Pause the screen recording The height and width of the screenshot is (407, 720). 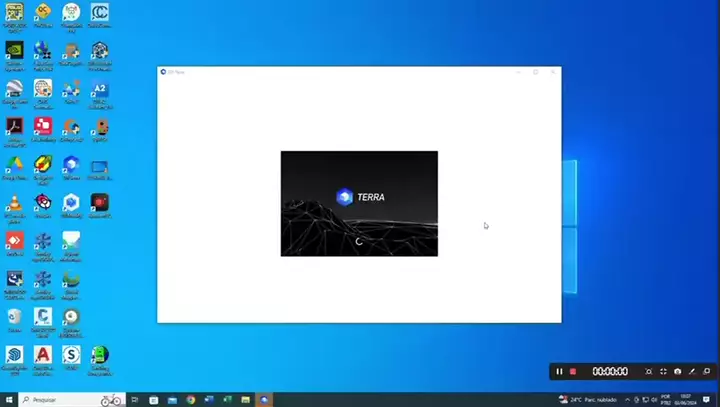tap(560, 372)
